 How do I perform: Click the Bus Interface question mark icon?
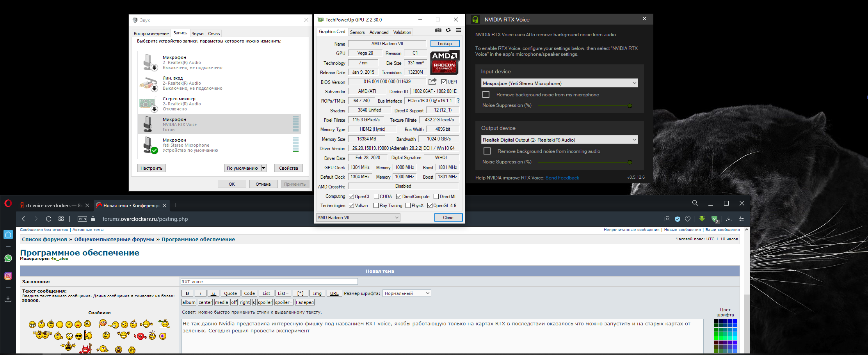point(458,101)
